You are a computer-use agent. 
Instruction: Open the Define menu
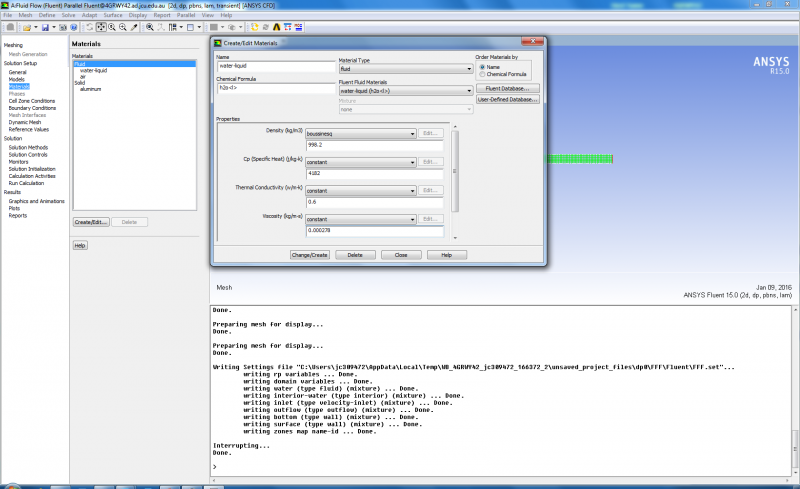point(47,15)
